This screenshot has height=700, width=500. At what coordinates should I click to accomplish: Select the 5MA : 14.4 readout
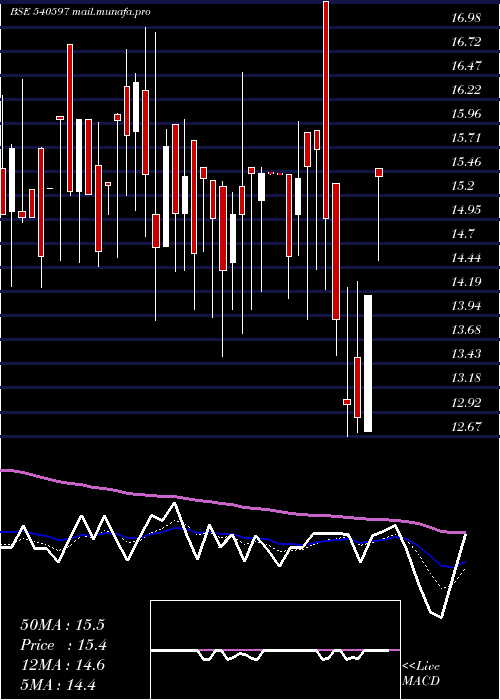pyautogui.click(x=58, y=684)
